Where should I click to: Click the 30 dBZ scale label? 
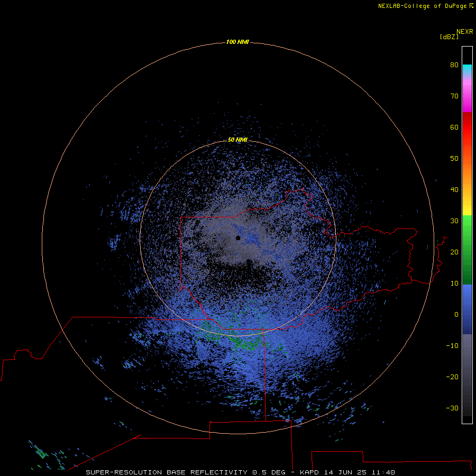click(454, 221)
